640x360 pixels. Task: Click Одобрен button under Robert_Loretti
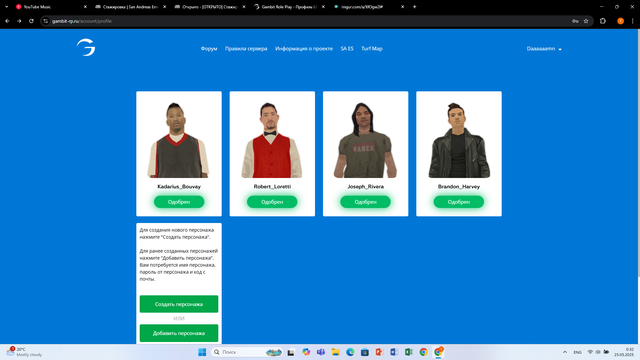point(272,202)
